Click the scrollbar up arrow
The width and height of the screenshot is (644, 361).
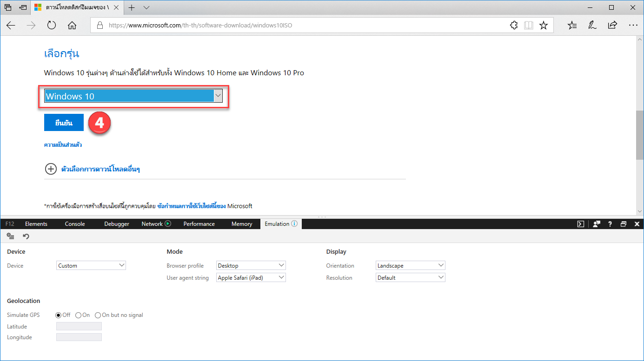pos(640,39)
